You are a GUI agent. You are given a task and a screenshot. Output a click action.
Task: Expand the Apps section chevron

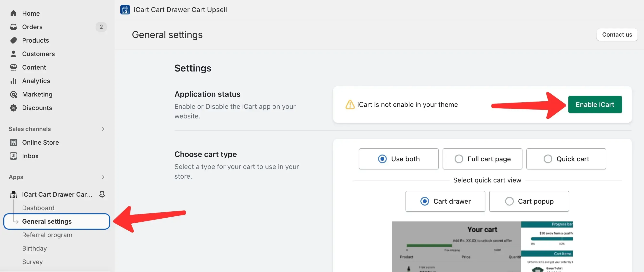[x=103, y=177]
